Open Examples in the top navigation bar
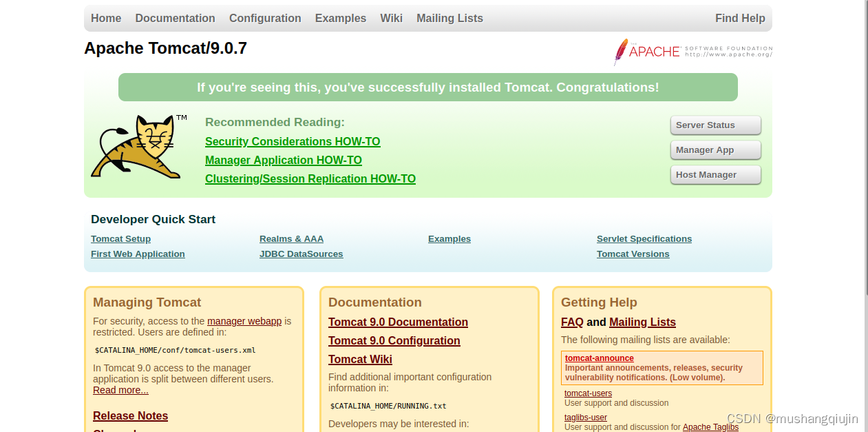This screenshot has width=868, height=432. (x=341, y=19)
